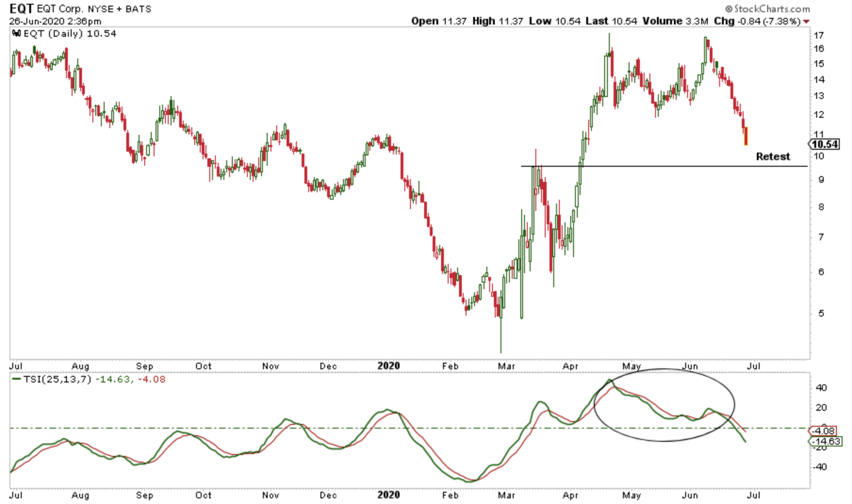Click the 5 label on price axis
The image size is (852, 504).
pos(821,313)
